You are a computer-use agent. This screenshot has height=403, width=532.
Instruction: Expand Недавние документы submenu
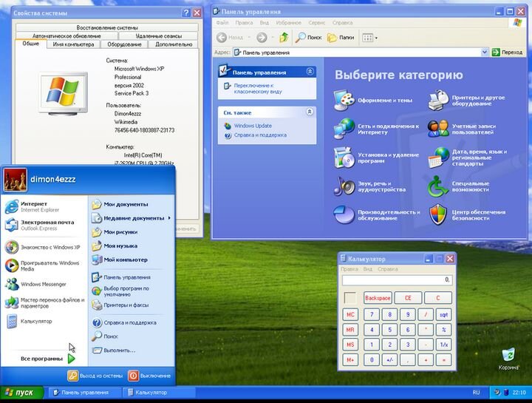tap(132, 218)
